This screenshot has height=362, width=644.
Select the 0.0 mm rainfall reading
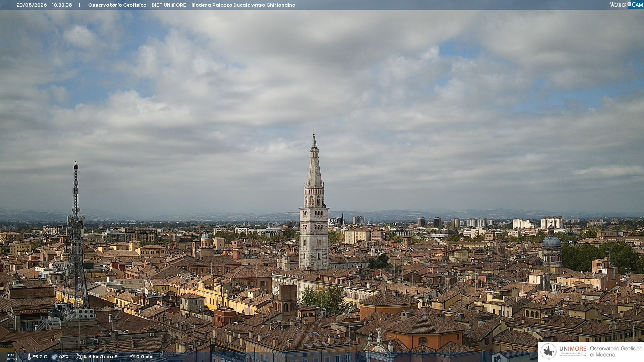tap(145, 357)
